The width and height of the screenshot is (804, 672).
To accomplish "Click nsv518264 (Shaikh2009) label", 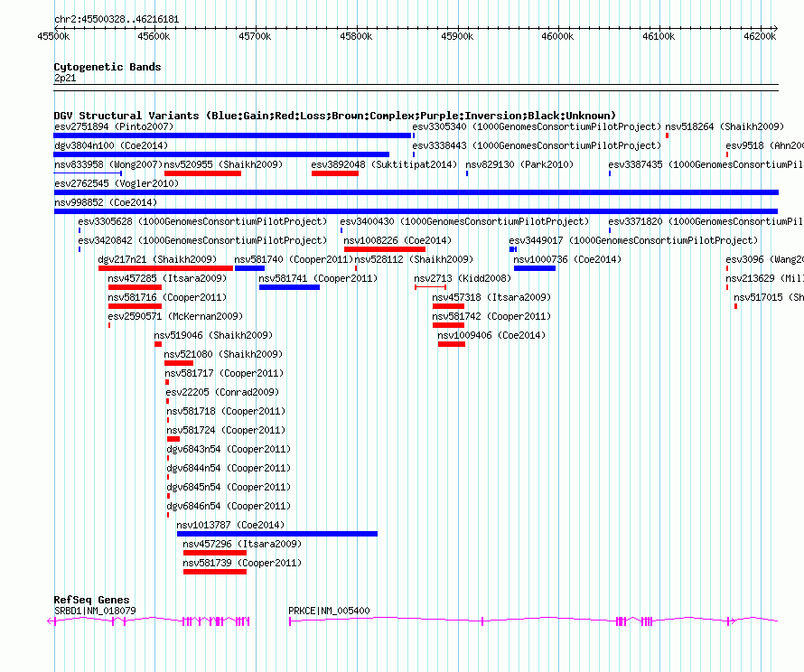I will tap(725, 126).
